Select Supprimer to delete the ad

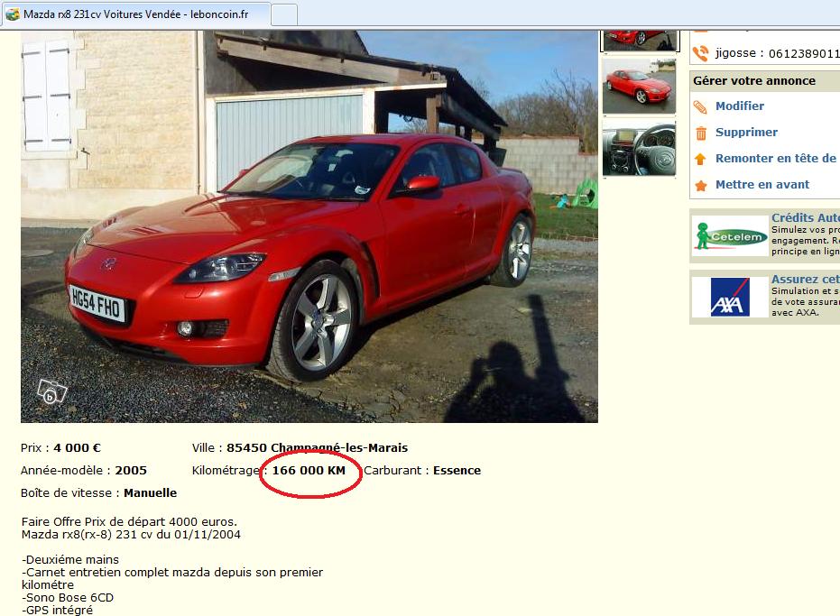746,133
